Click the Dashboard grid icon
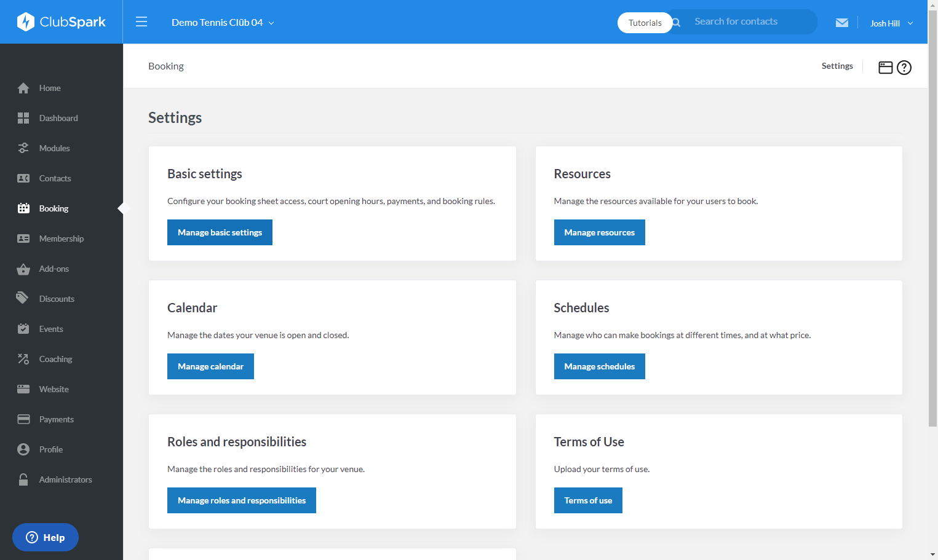Screen dimensions: 938x560 tap(23, 118)
